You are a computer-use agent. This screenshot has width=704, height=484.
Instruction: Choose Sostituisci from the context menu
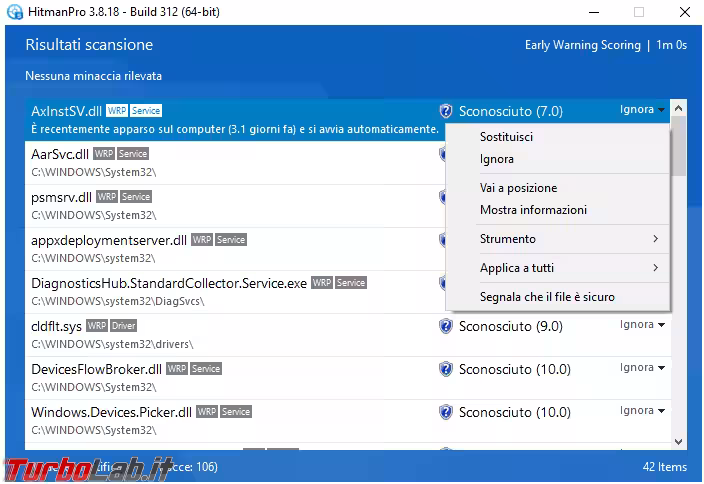coord(557,137)
